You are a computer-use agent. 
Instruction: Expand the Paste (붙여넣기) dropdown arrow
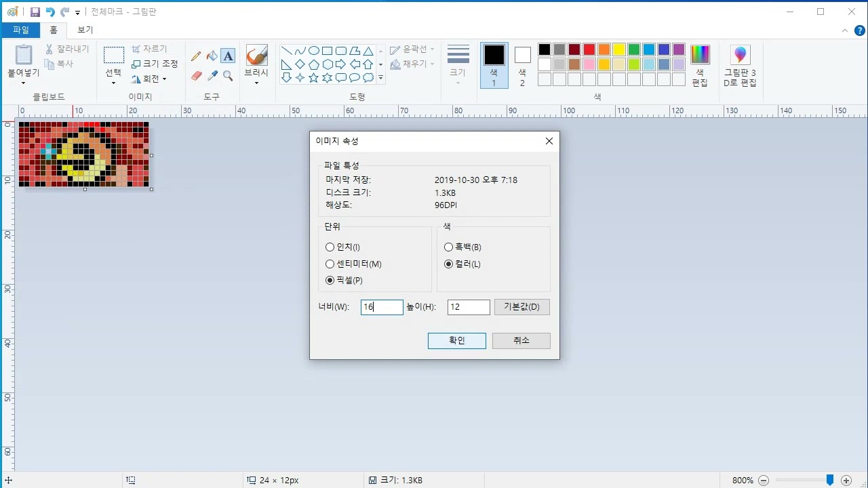coord(24,83)
